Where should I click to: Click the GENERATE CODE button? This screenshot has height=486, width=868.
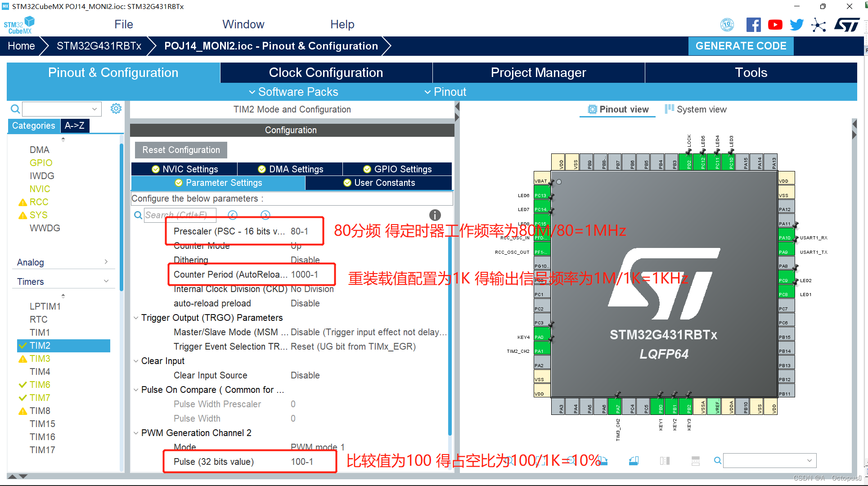pyautogui.click(x=742, y=46)
